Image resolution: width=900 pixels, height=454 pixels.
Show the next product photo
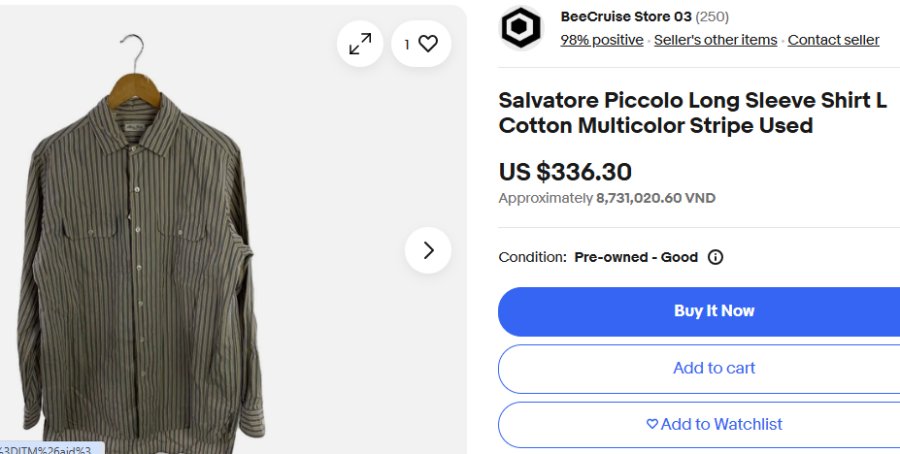coord(428,250)
